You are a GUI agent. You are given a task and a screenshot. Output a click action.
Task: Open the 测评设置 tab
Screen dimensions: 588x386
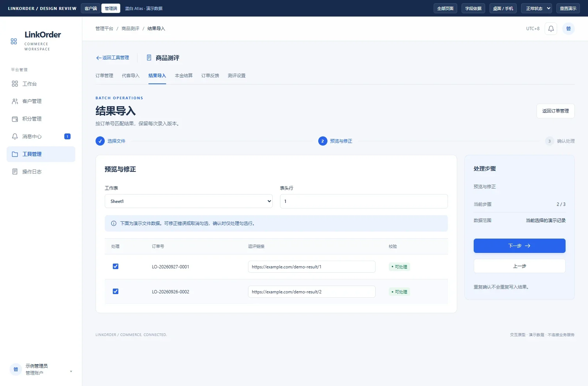pyautogui.click(x=237, y=76)
